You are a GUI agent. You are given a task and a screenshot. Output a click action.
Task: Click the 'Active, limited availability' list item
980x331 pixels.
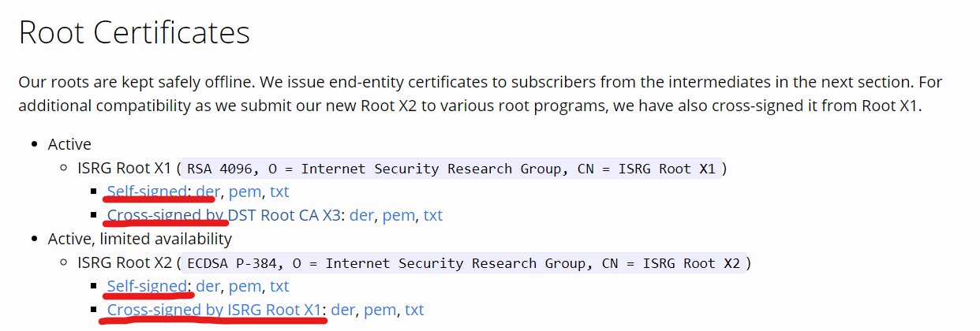coord(140,239)
